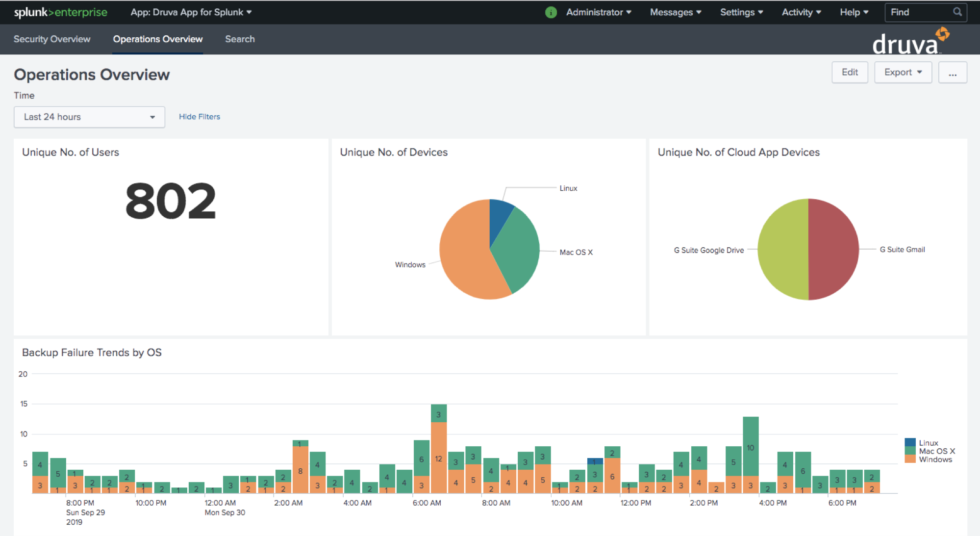Viewport: 980px width, 536px height.
Task: Click the Hide Filters link
Action: coord(200,117)
